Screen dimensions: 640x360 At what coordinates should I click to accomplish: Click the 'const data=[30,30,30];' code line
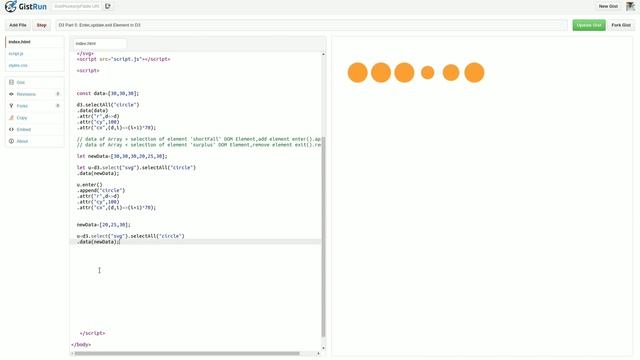pos(108,93)
